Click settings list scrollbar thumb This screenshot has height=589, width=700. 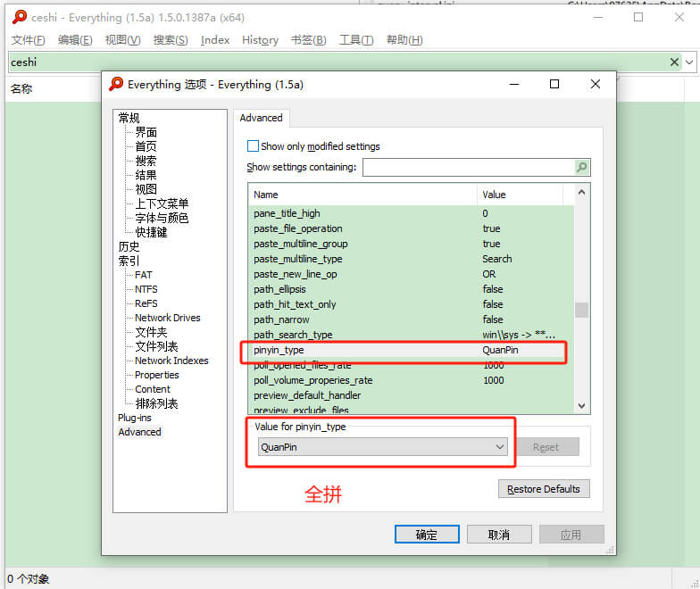click(582, 310)
